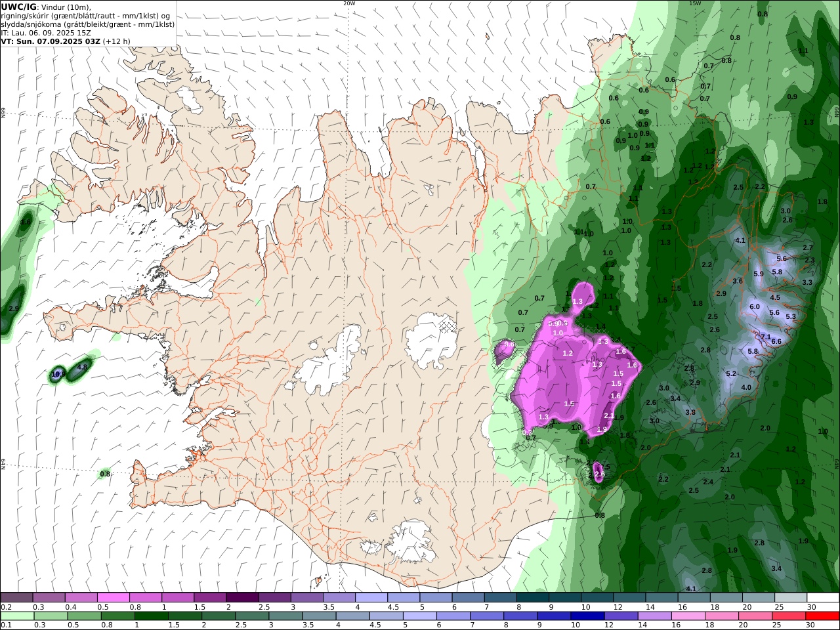
Task: Select the 2.3 value below 2.7
Action: 810,260
